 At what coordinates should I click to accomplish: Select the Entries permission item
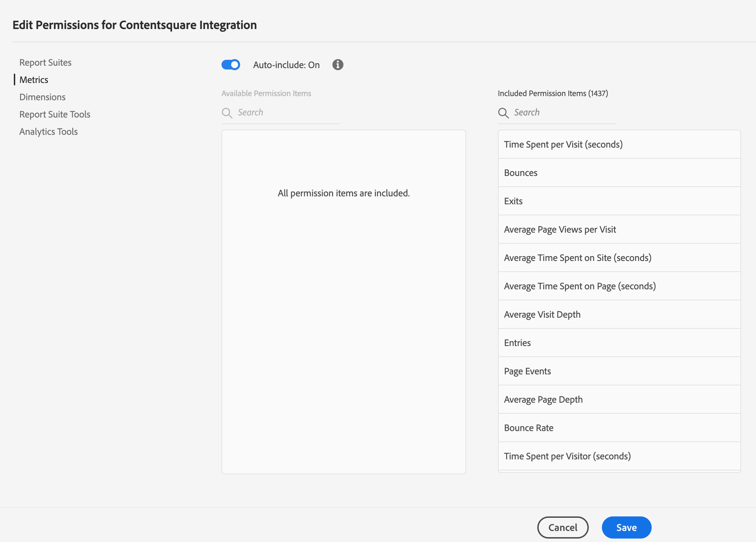pyautogui.click(x=619, y=343)
